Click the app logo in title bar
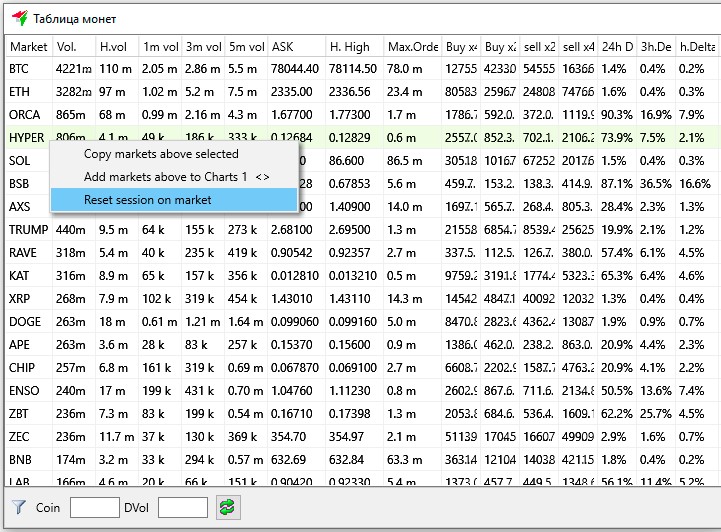This screenshot has width=721, height=532. click(x=18, y=19)
